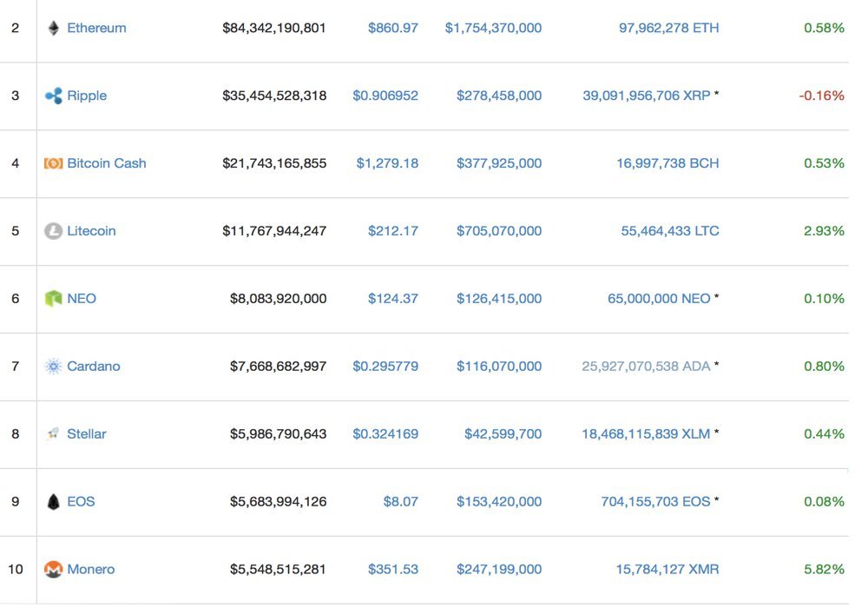Click the black EOS logo icon

53,502
